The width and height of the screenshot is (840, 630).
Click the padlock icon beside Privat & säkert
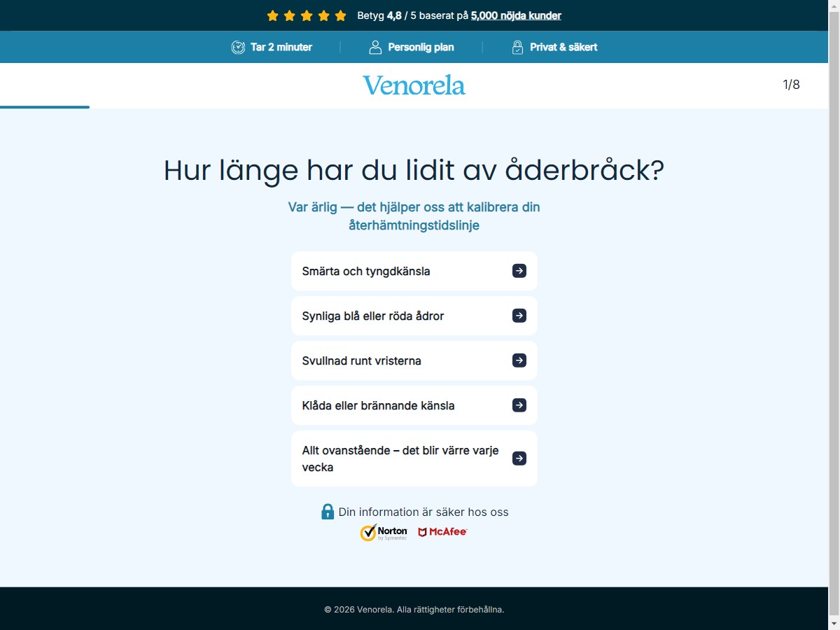(517, 48)
